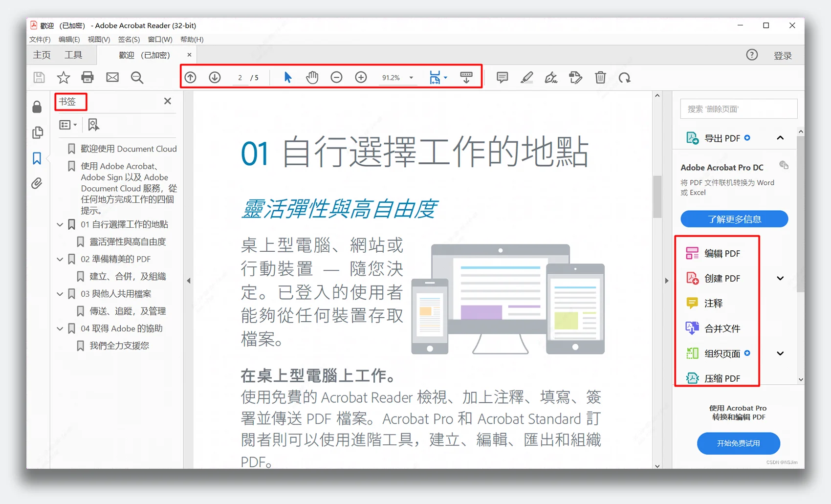Go to next page arrow
This screenshot has width=831, height=504.
pyautogui.click(x=215, y=77)
